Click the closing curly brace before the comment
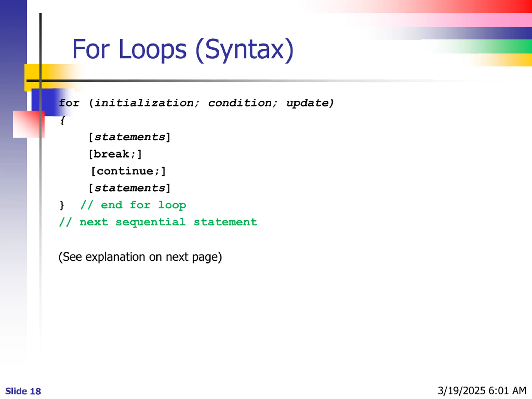Screen dimensions: 532x399 [62, 206]
